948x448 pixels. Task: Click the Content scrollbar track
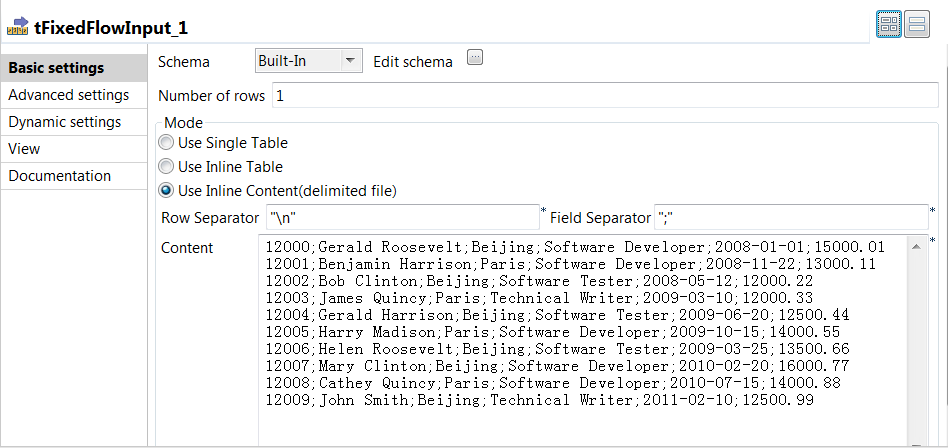pyautogui.click(x=917, y=340)
